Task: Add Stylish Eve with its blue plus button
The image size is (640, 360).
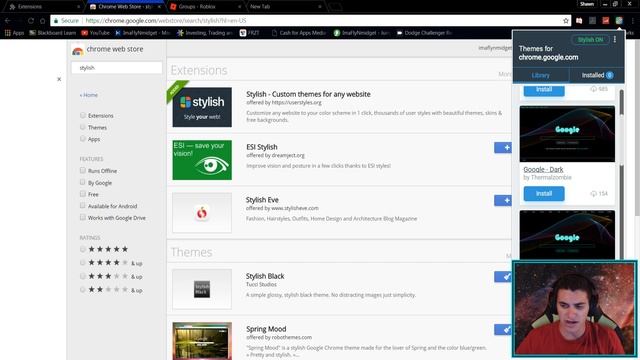Action: 503,200
